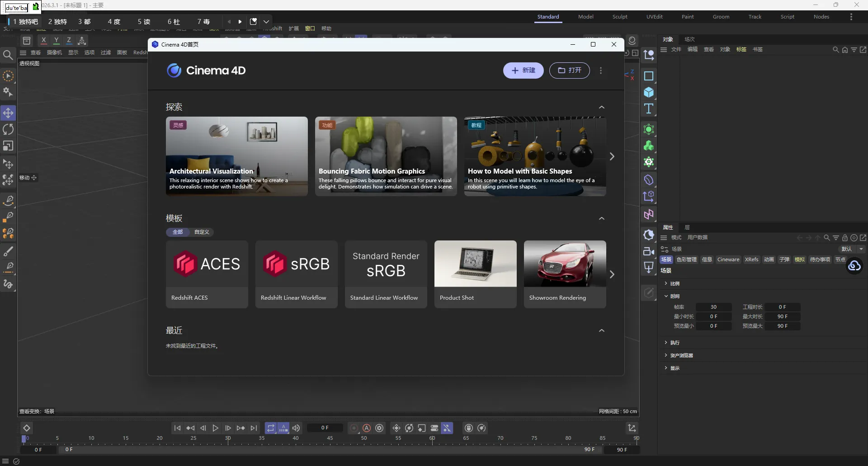Search in the Object Manager
Screen dimensions: 868x466
[x=835, y=50]
